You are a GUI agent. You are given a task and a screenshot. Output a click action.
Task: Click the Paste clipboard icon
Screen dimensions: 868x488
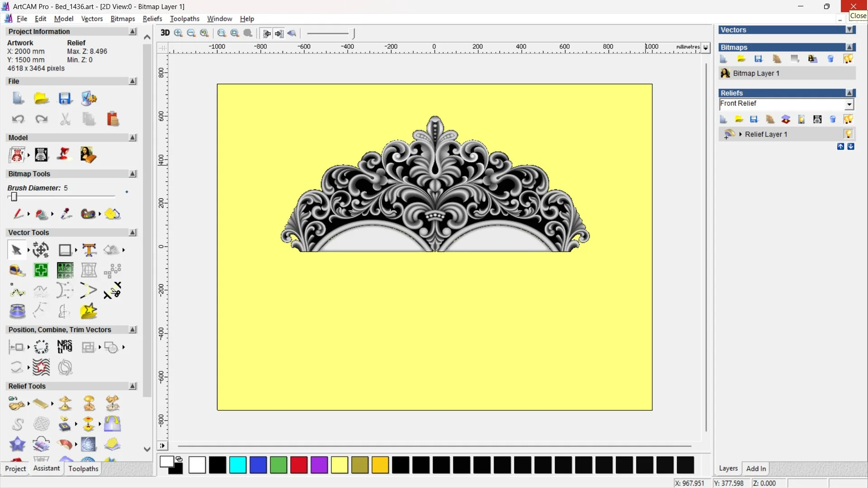click(113, 119)
